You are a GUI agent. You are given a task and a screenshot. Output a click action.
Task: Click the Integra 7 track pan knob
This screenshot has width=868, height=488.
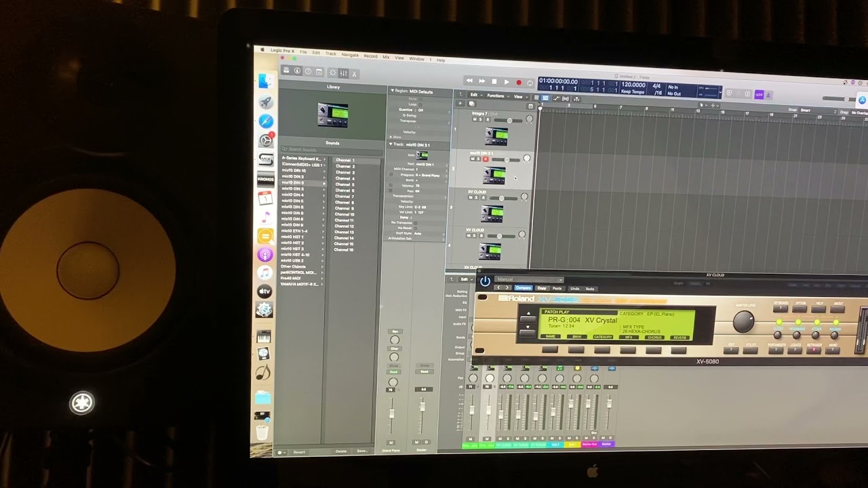[529, 119]
